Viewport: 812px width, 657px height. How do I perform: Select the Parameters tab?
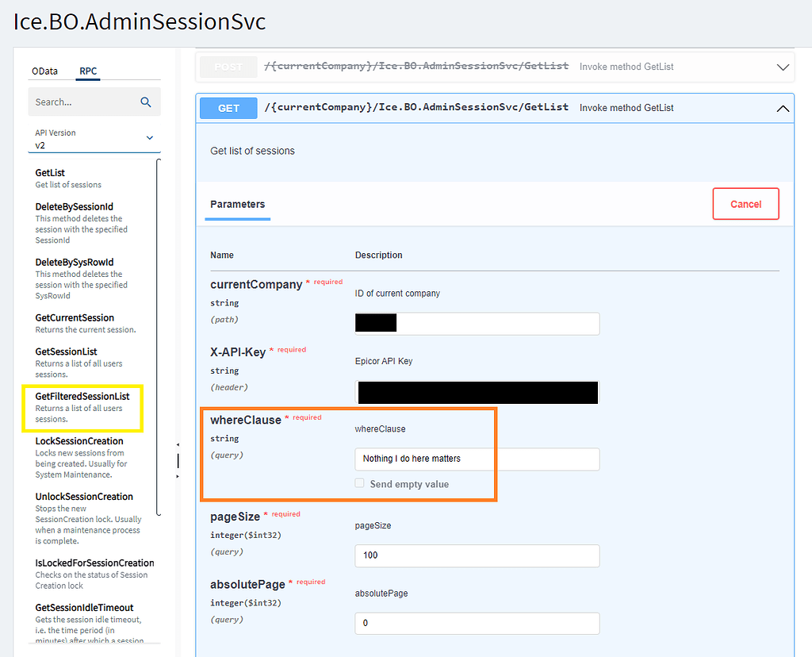(x=237, y=204)
